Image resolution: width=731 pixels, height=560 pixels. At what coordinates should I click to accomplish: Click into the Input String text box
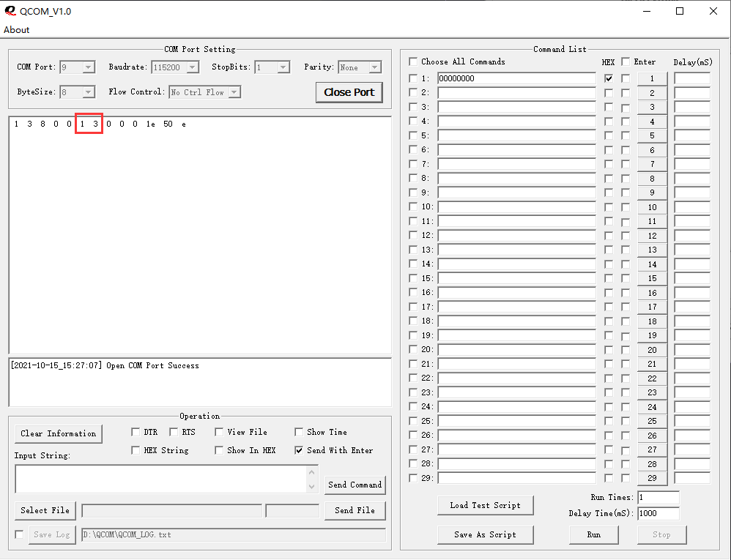pos(160,479)
